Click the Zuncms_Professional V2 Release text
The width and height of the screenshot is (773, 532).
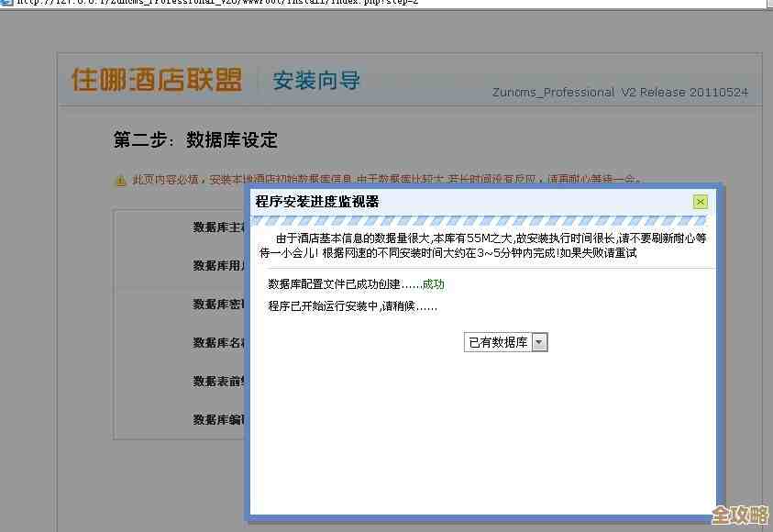621,92
